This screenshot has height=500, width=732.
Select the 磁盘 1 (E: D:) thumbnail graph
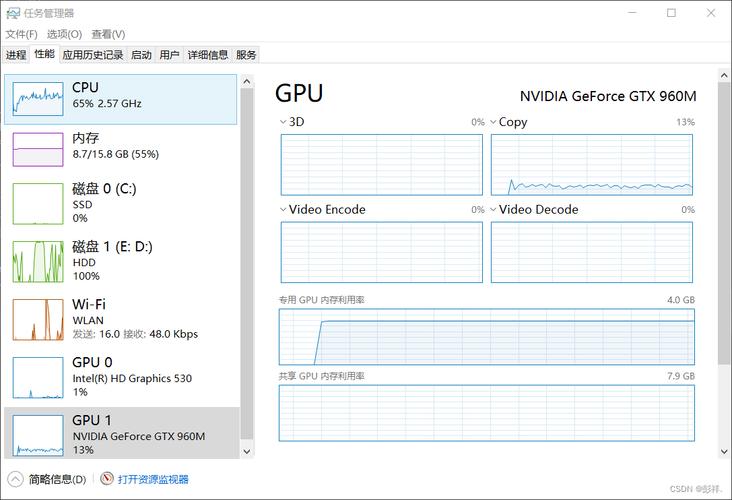[x=38, y=261]
